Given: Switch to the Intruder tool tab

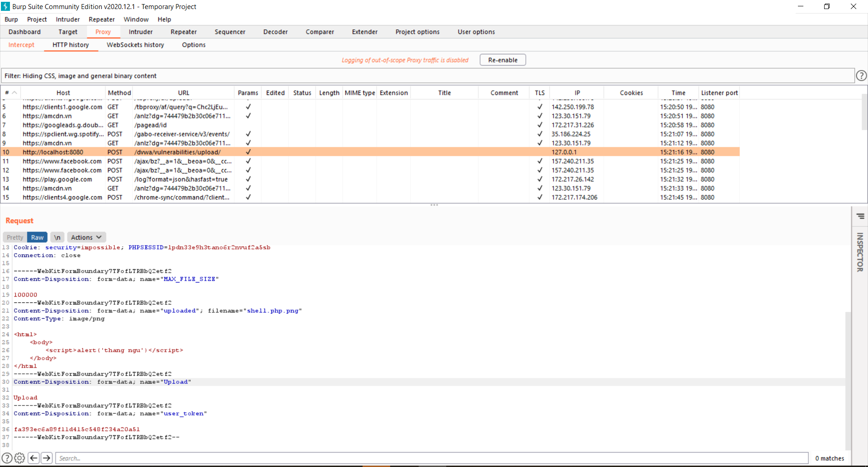Looking at the screenshot, I should pos(141,32).
